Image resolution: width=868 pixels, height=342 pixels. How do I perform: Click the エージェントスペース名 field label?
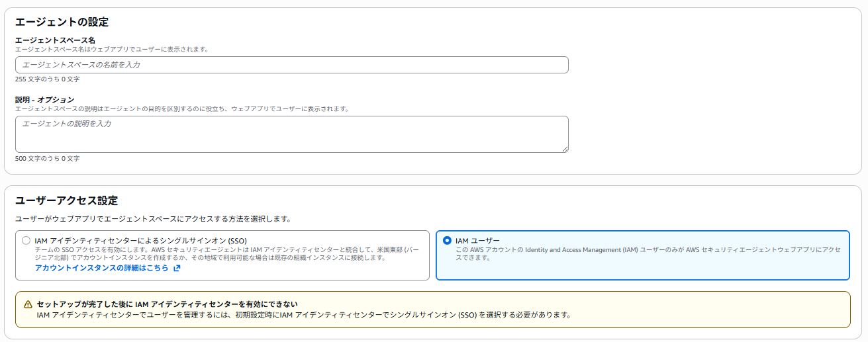[55, 40]
